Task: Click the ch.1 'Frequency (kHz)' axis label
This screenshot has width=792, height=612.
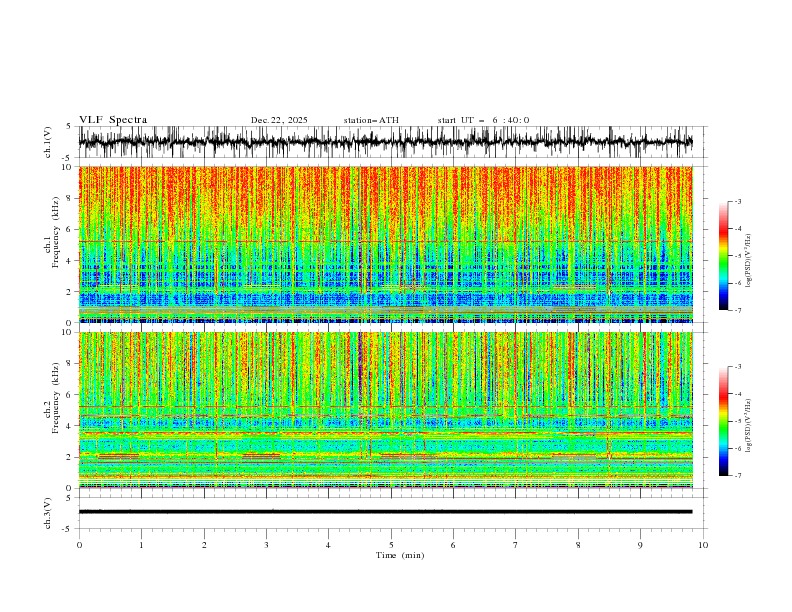Action: pos(56,232)
